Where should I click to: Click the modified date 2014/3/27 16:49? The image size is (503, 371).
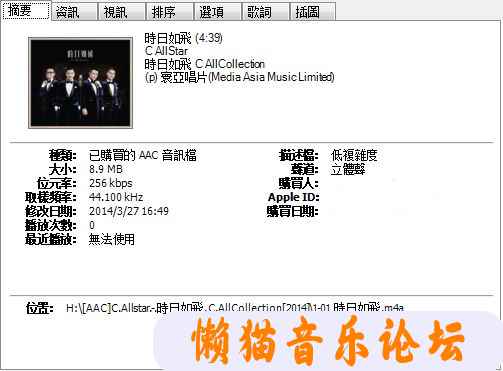pyautogui.click(x=129, y=211)
